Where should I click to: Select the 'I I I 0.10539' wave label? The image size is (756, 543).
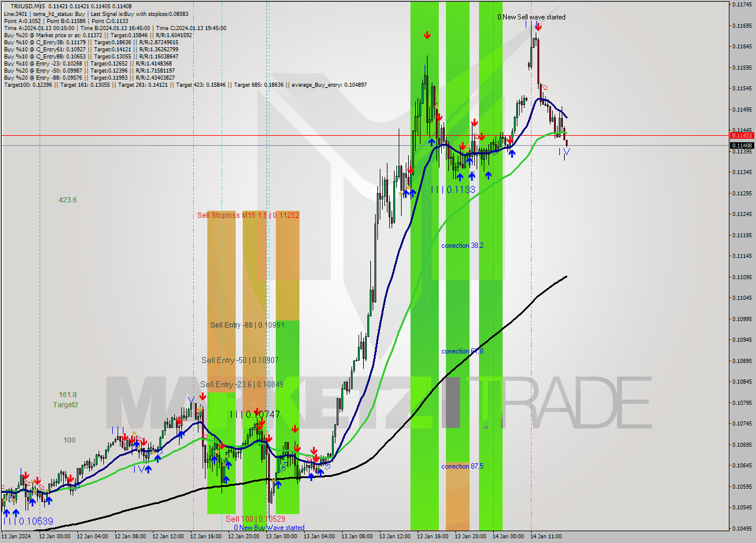[28, 521]
